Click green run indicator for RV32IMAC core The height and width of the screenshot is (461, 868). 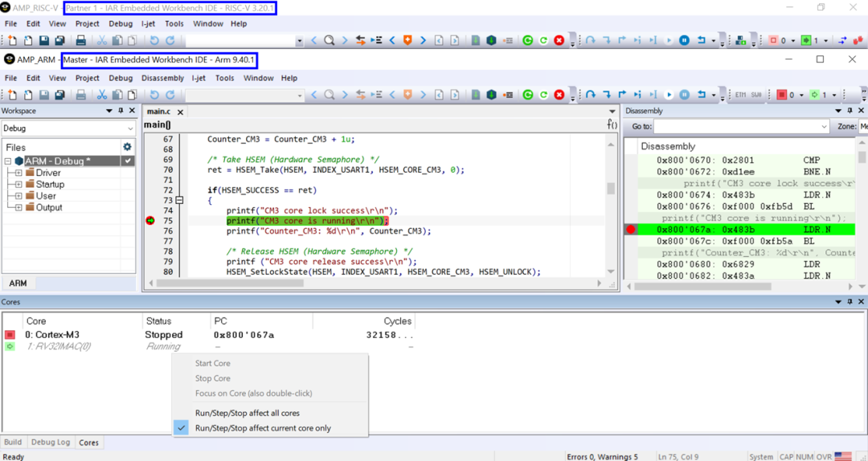click(x=10, y=346)
